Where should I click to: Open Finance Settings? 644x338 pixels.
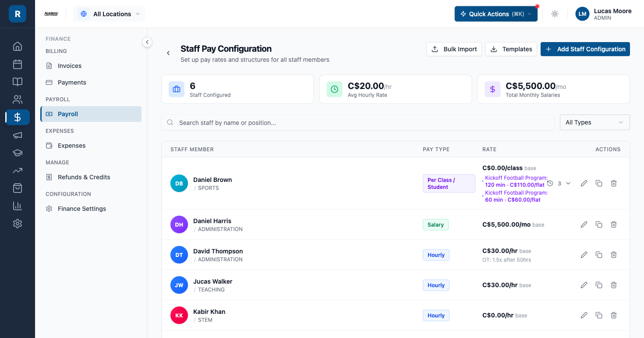click(91, 209)
